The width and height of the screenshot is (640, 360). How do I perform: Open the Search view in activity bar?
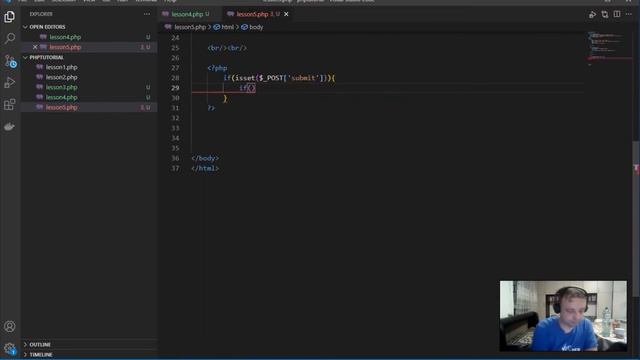click(x=9, y=38)
